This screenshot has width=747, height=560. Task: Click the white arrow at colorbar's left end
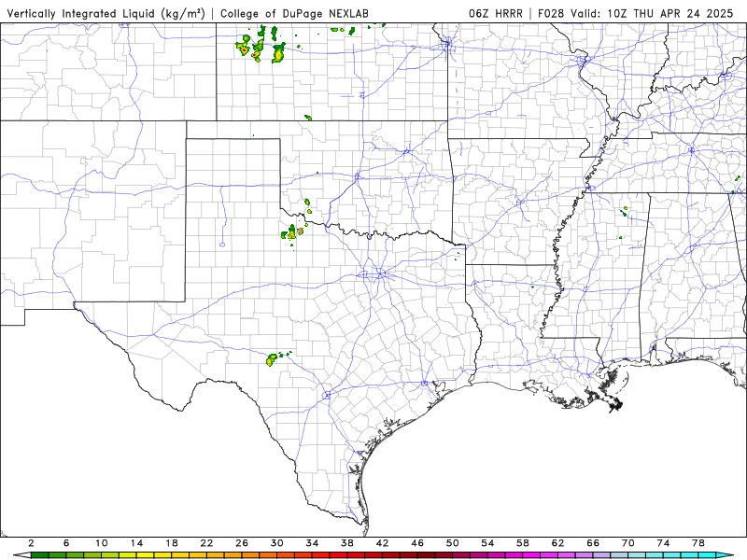point(21,555)
